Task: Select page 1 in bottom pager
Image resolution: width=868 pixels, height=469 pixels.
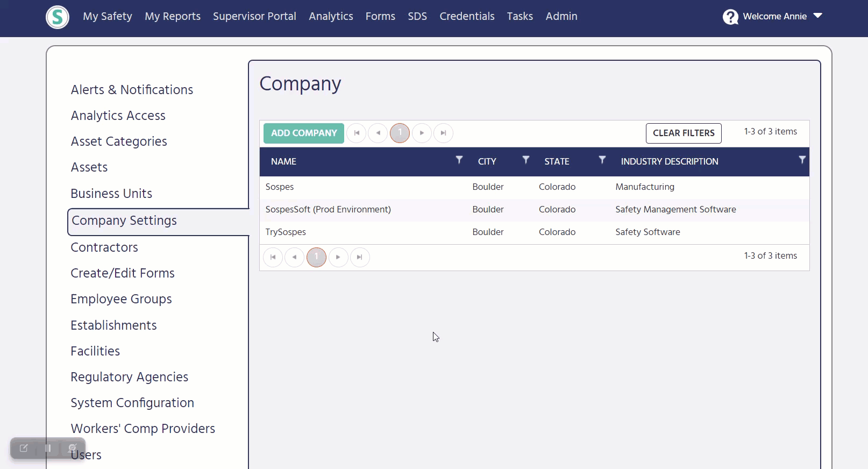Action: 316,257
